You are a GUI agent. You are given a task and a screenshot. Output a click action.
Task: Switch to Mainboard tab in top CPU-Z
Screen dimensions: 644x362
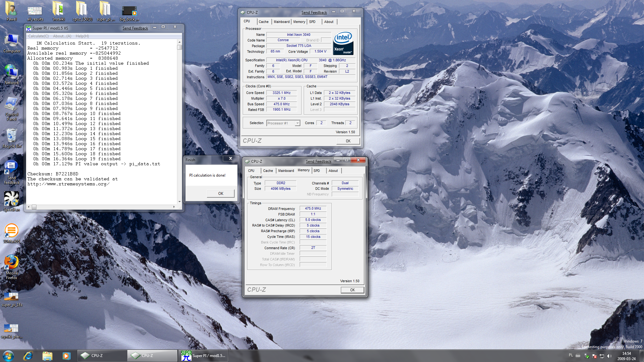pyautogui.click(x=281, y=22)
